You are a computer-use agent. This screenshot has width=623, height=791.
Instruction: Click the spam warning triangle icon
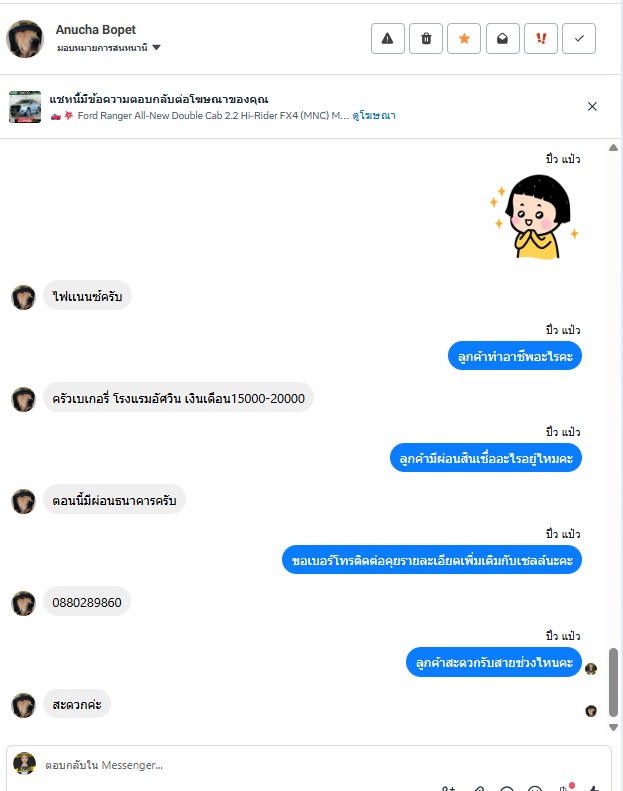click(x=387, y=38)
